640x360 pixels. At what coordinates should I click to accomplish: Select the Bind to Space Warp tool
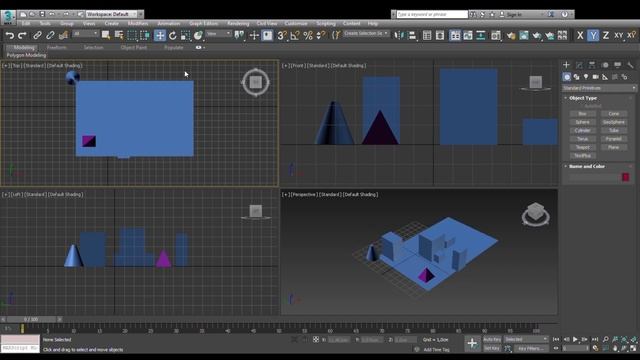tap(63, 36)
